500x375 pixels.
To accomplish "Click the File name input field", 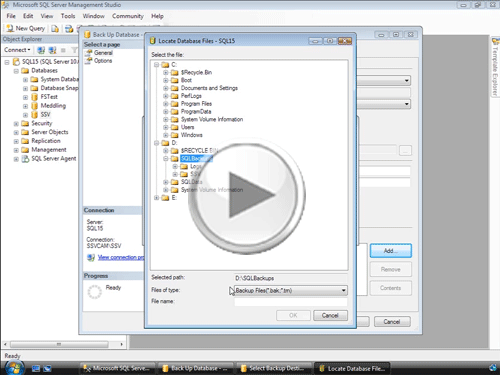I will [290, 302].
